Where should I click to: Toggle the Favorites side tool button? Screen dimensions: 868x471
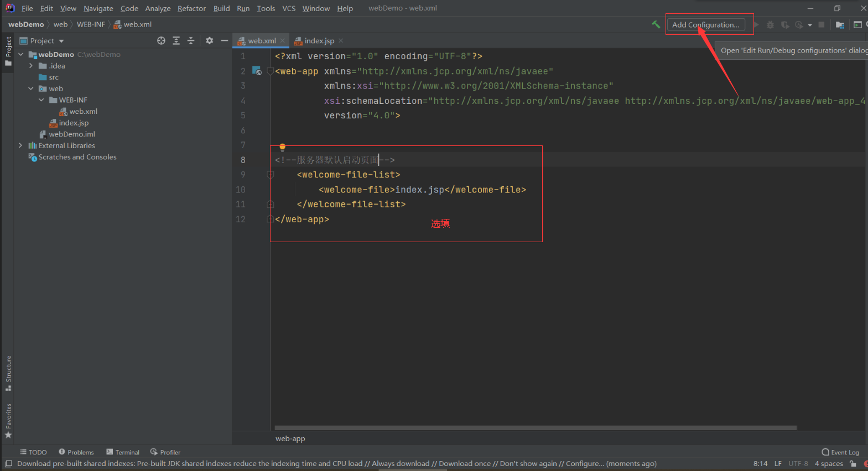tap(8, 421)
